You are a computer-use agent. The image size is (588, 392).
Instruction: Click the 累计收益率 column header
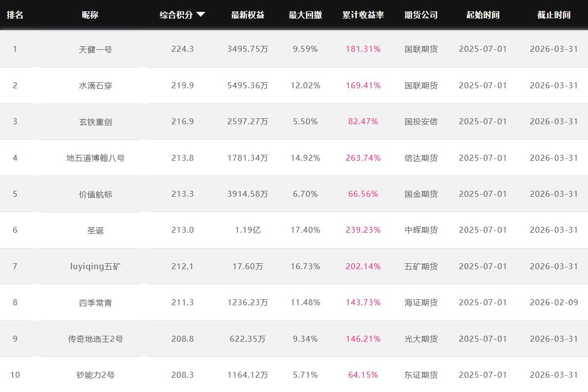pos(363,15)
